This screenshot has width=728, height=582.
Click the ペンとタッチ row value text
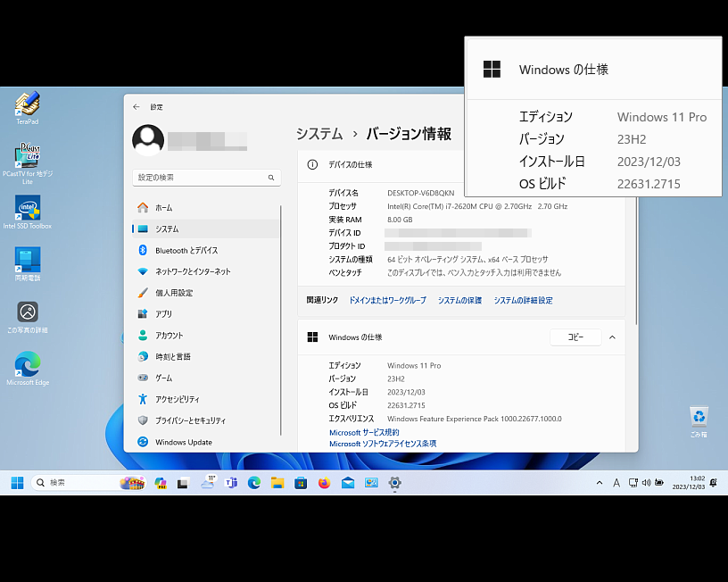point(474,272)
